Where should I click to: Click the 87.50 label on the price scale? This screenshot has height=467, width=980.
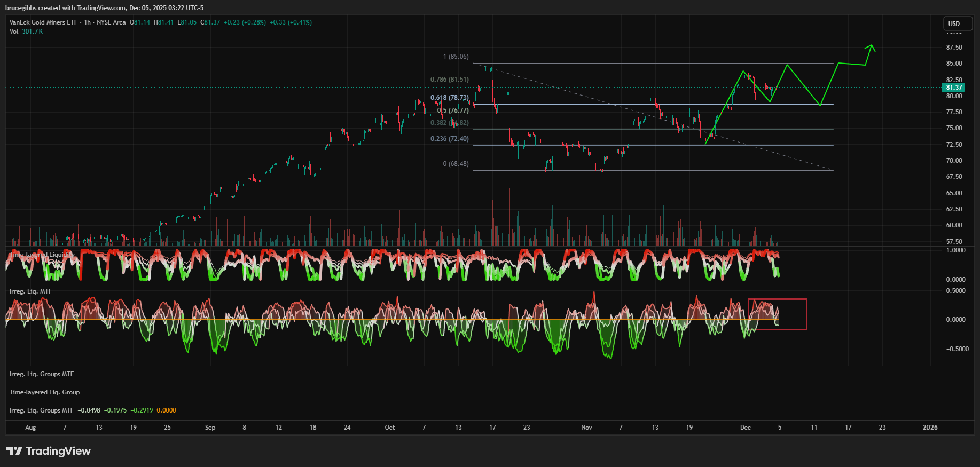click(954, 48)
